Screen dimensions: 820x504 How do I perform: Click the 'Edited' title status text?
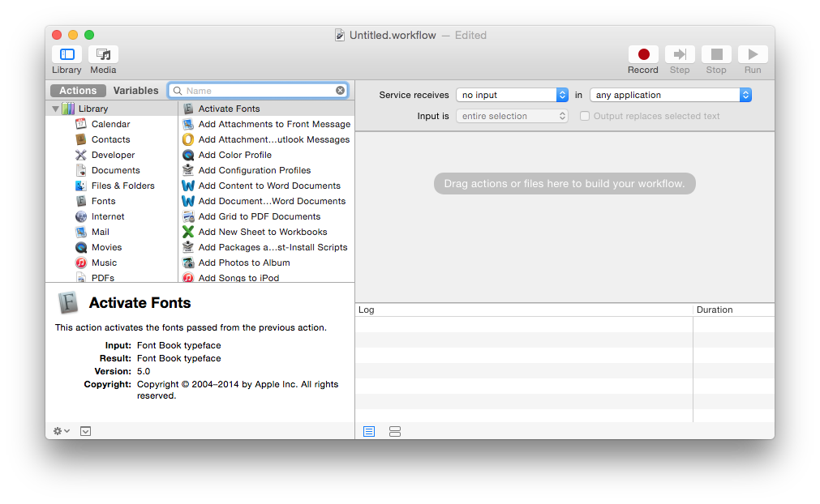[x=470, y=35]
